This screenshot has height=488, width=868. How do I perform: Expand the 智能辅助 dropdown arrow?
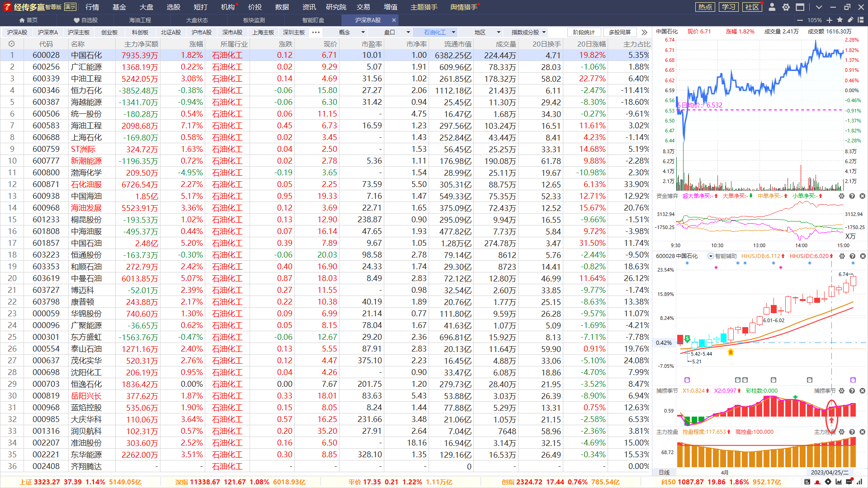click(711, 256)
